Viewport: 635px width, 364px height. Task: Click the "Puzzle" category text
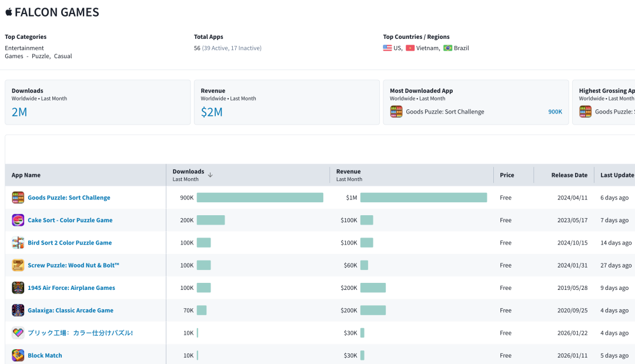pos(41,56)
